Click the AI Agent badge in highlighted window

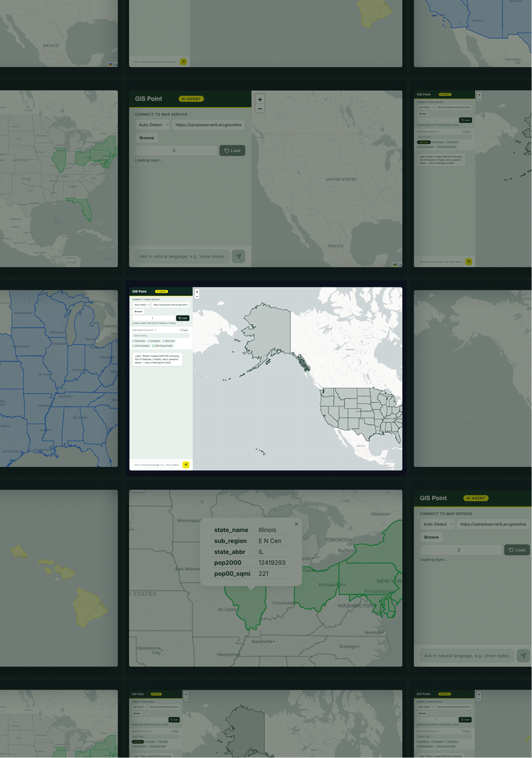(161, 291)
